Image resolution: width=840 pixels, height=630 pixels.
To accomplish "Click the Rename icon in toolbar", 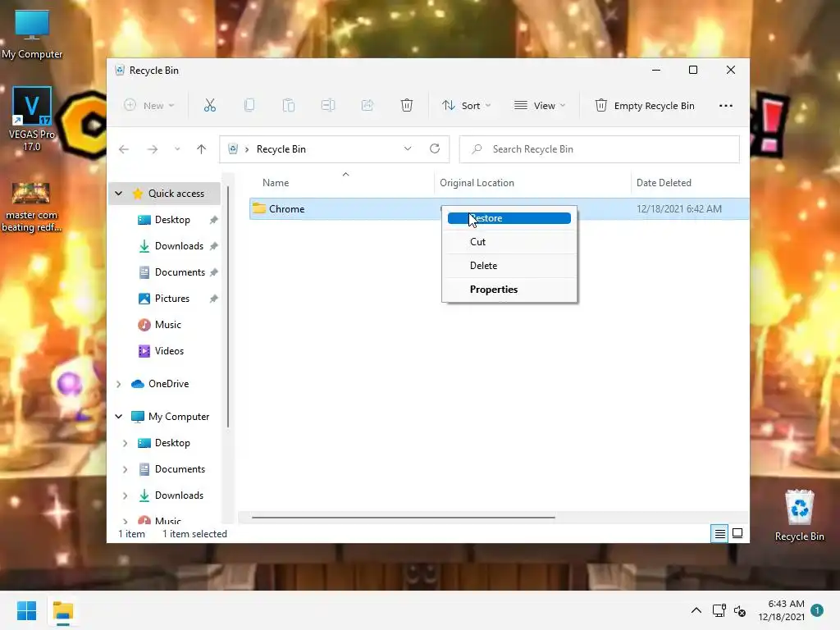I will click(328, 106).
